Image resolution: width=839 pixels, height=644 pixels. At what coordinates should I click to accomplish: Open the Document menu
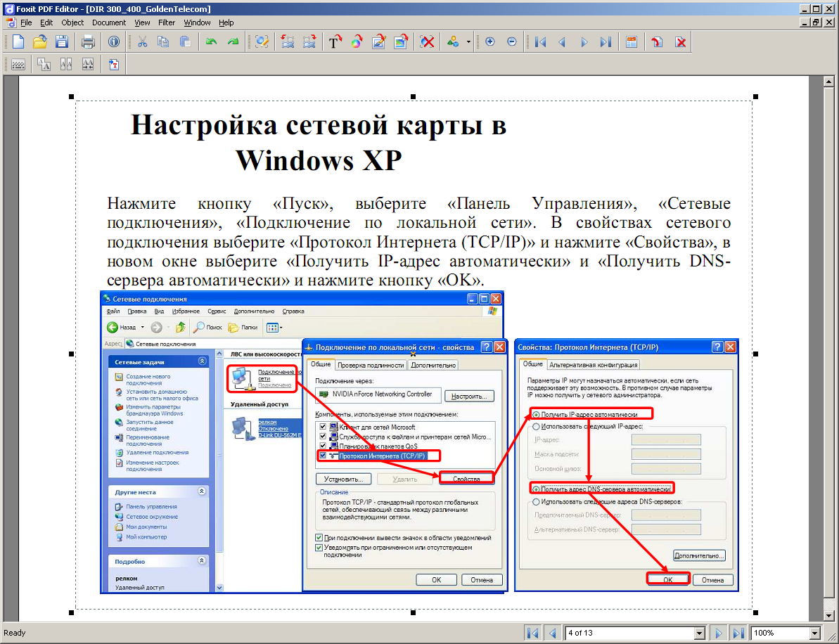pos(109,22)
